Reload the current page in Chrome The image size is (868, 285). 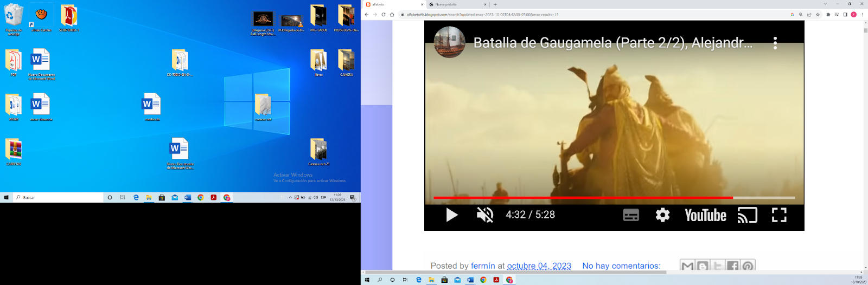384,15
